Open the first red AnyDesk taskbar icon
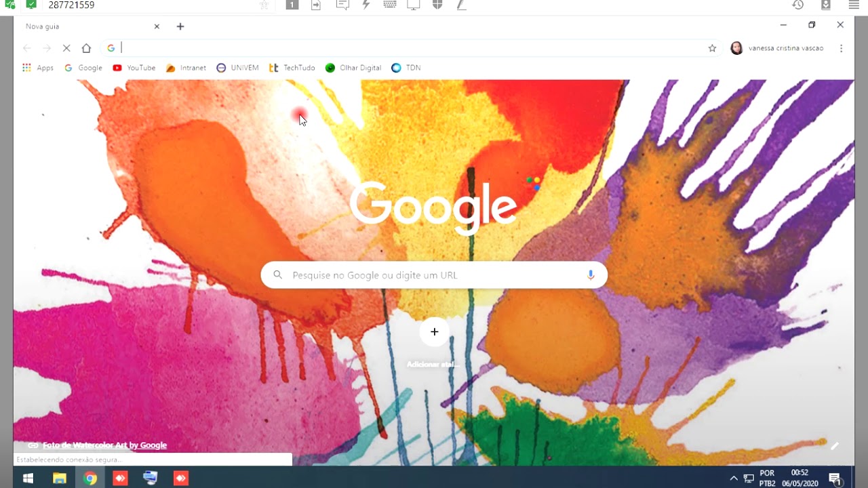 [x=120, y=479]
